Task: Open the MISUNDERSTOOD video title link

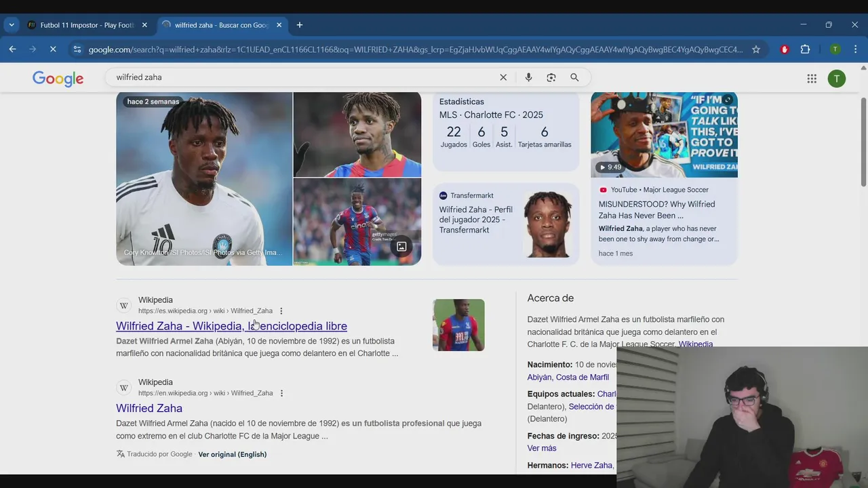Action: click(x=656, y=209)
